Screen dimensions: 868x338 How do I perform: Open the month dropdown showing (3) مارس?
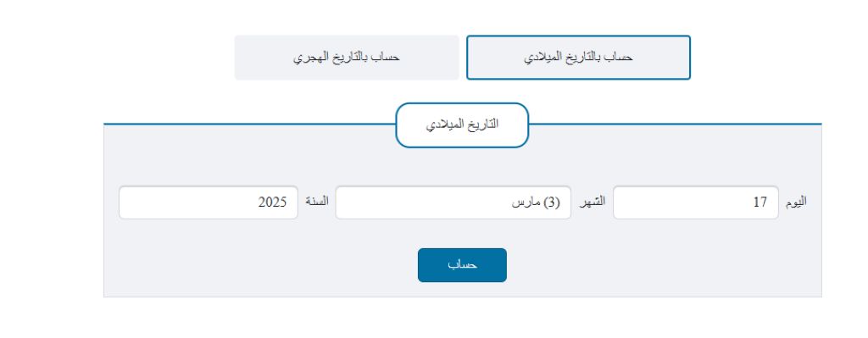click(x=453, y=202)
